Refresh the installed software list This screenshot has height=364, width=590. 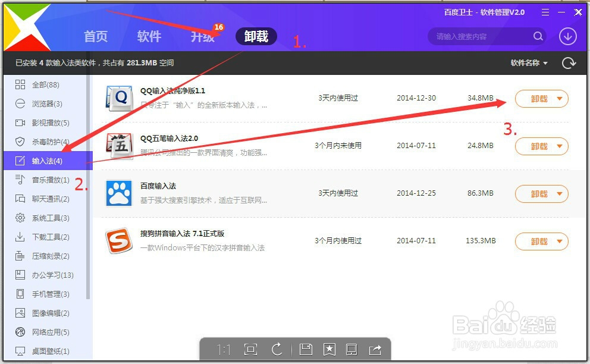pos(569,62)
